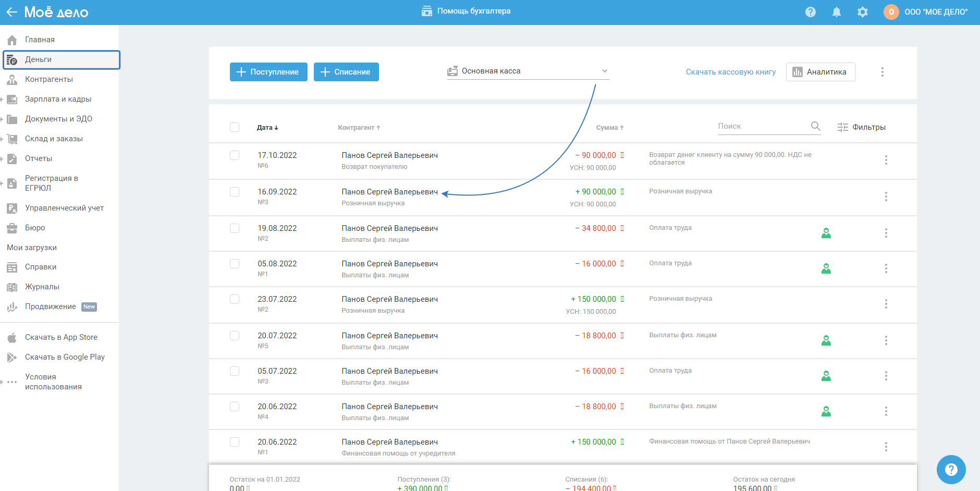The height and width of the screenshot is (491, 980).
Task: Click the help question mark in header
Action: click(x=810, y=12)
